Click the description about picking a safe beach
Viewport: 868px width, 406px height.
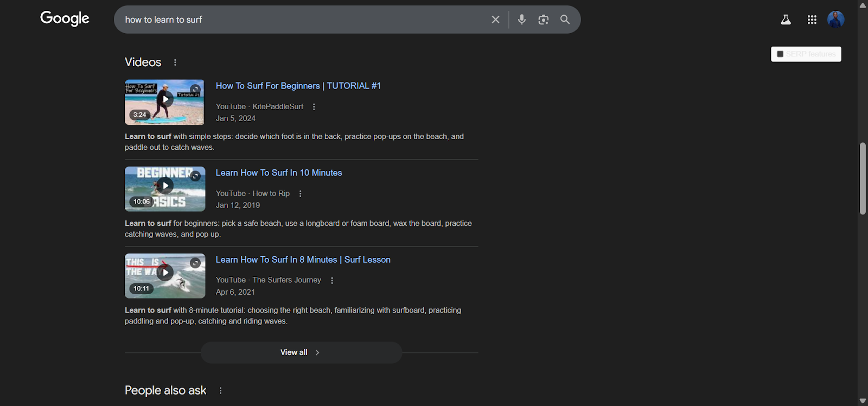pos(298,229)
